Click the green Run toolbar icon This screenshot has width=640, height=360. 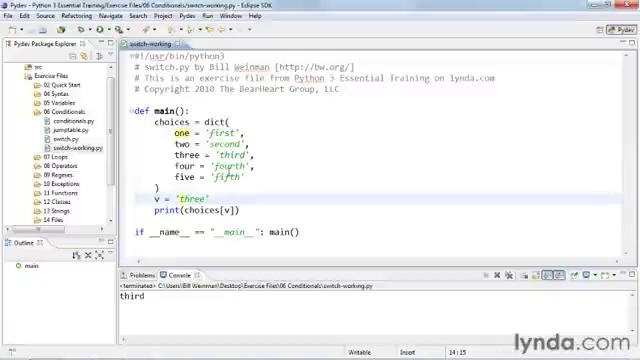[x=100, y=29]
